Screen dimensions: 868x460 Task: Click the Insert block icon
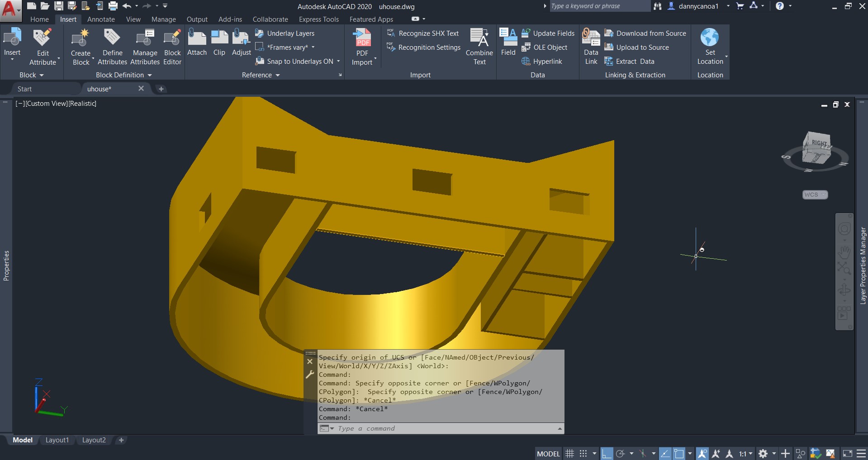click(12, 38)
